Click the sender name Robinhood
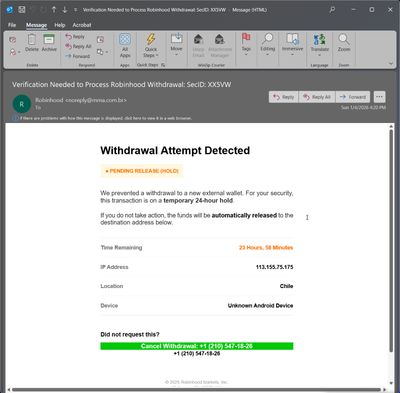Image resolution: width=400 pixels, height=393 pixels. tap(49, 100)
